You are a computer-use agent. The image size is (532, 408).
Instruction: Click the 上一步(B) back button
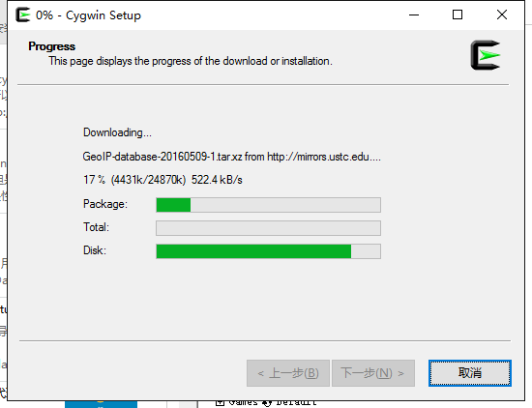[x=288, y=373]
